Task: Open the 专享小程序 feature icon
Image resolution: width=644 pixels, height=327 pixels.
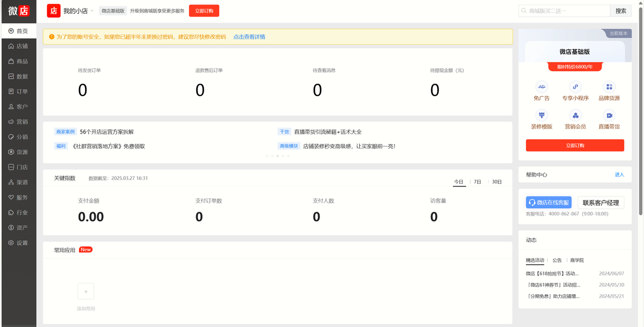Action: click(x=575, y=91)
